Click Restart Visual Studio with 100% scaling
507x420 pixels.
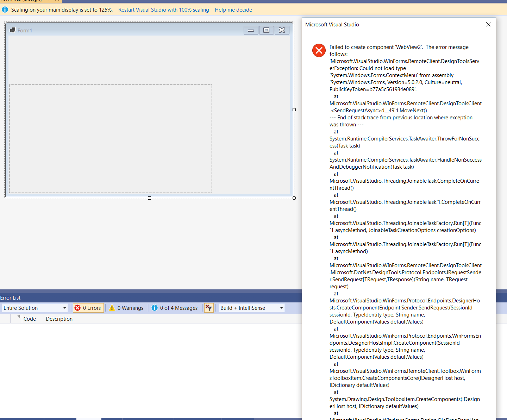pos(163,10)
